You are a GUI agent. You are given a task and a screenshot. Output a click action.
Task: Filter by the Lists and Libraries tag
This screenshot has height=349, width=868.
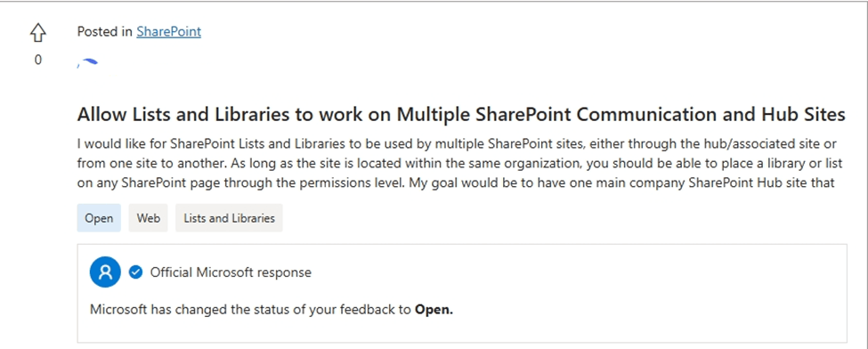click(229, 218)
